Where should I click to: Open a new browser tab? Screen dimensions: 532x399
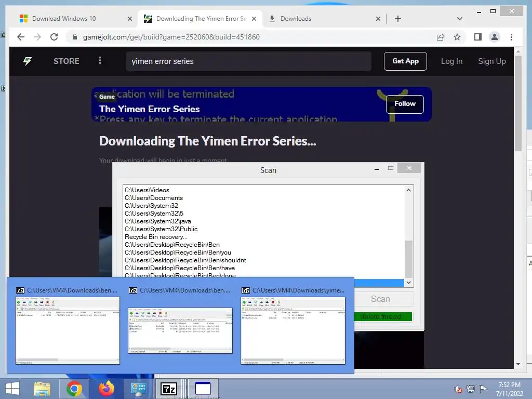pos(398,19)
